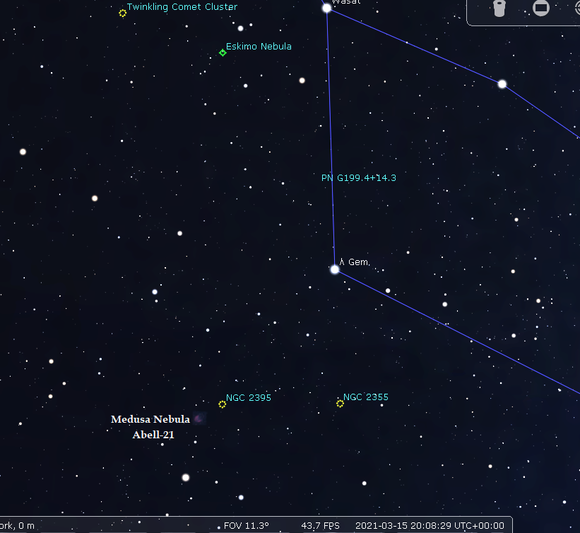The width and height of the screenshot is (580, 533).
Task: Select the star Wasat
Action: [x=327, y=8]
